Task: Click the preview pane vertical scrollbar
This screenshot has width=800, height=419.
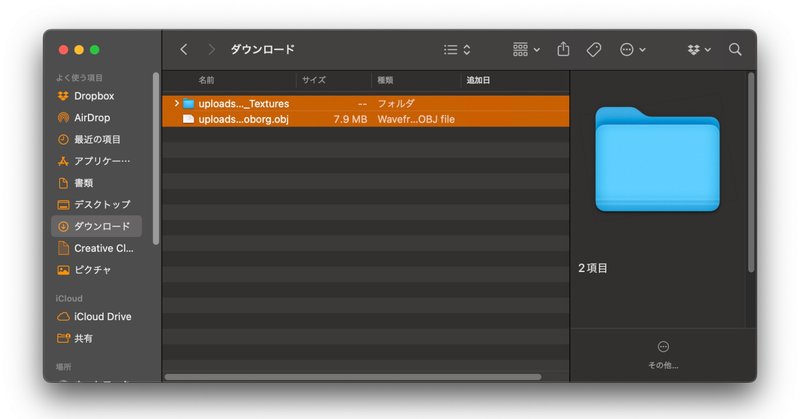Action: (x=751, y=172)
